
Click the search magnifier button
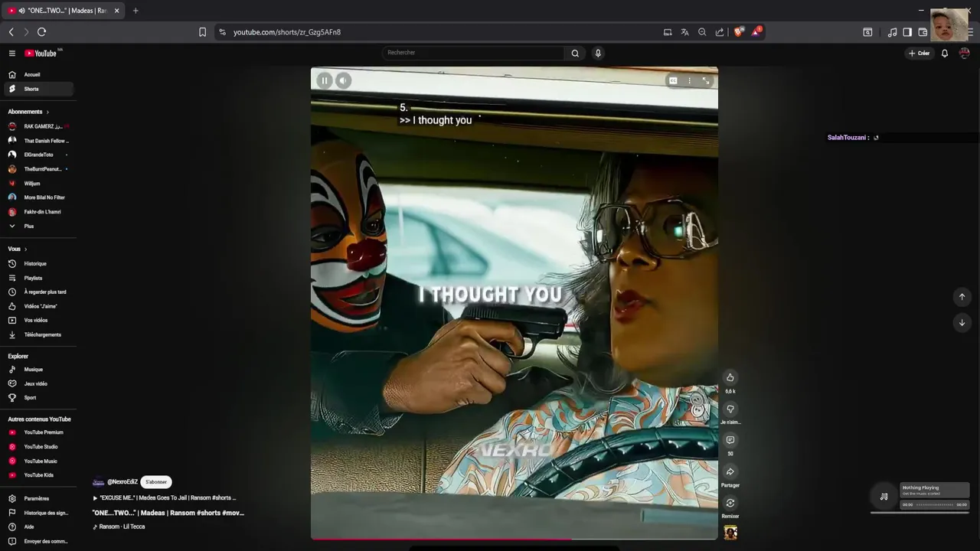click(x=575, y=53)
